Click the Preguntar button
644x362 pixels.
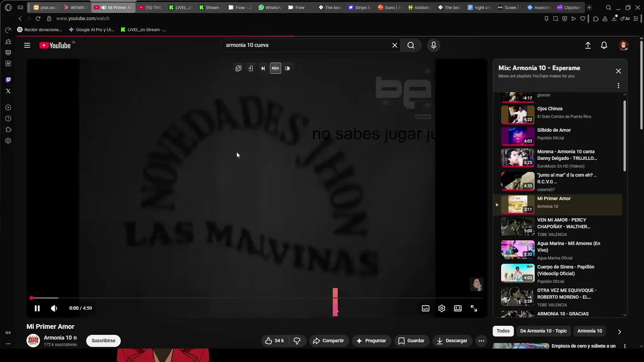point(371,341)
